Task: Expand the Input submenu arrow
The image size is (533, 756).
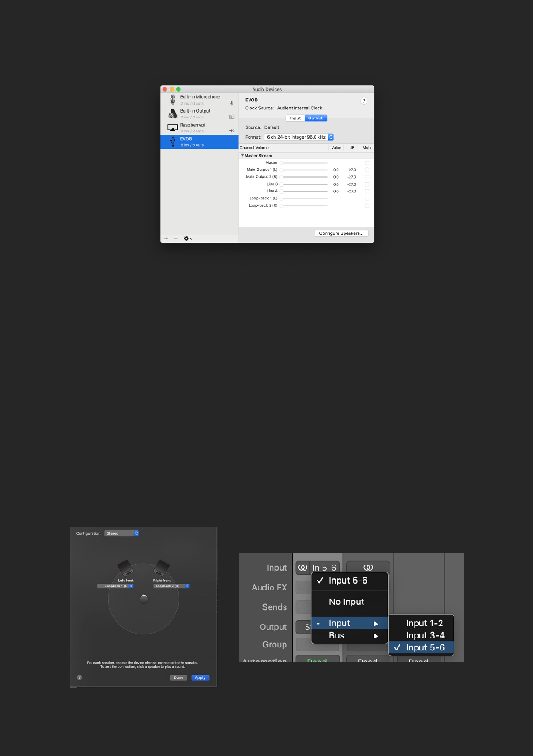Action: coord(376,624)
